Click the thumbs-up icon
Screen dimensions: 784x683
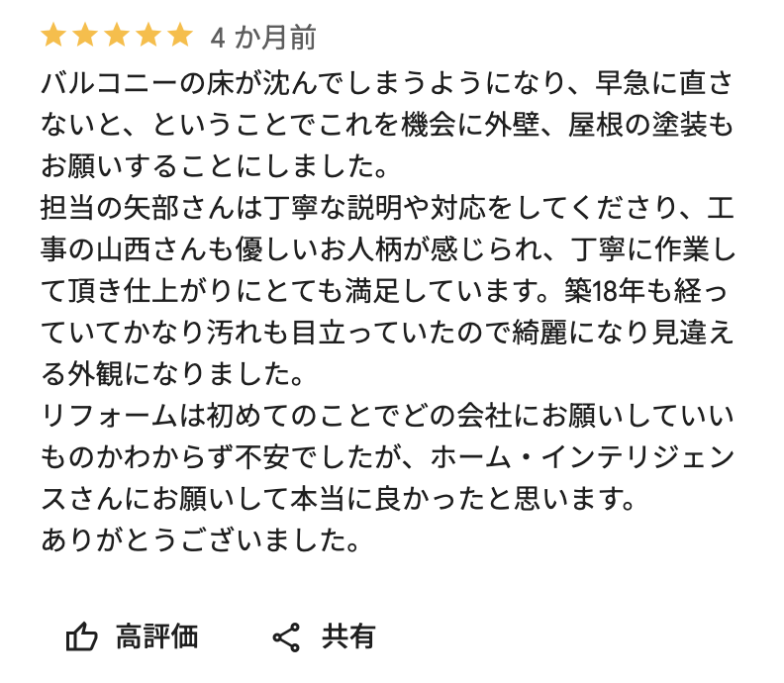81,637
